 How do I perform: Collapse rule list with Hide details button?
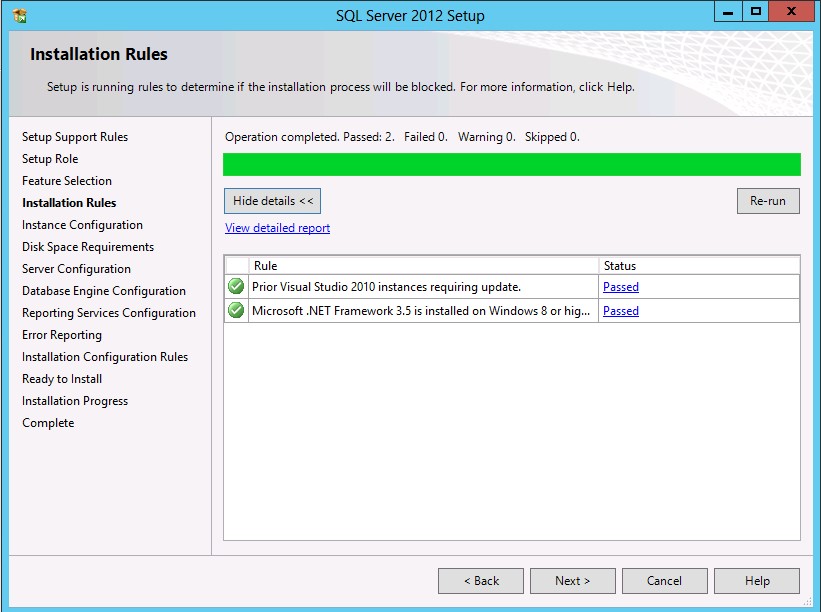click(x=272, y=201)
